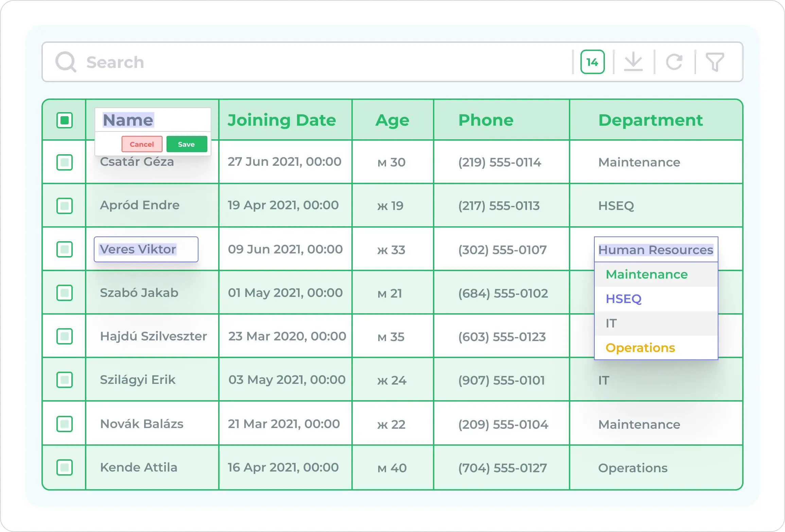
Task: Click the Veres Viktor name input
Action: [146, 249]
